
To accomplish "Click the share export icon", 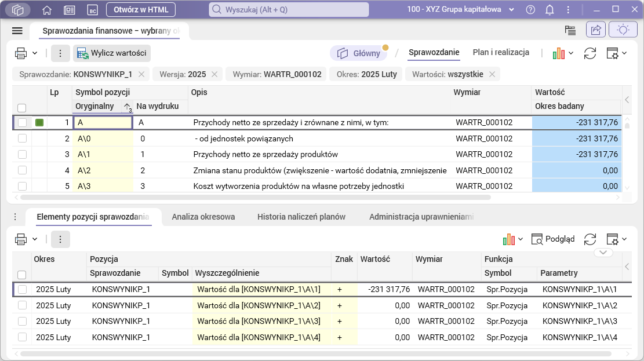I will tap(595, 30).
